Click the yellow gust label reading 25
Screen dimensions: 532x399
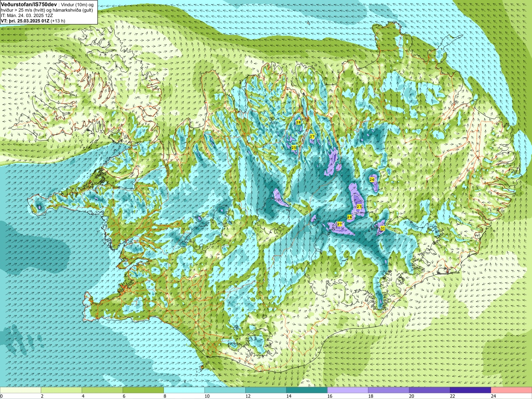pos(294,148)
